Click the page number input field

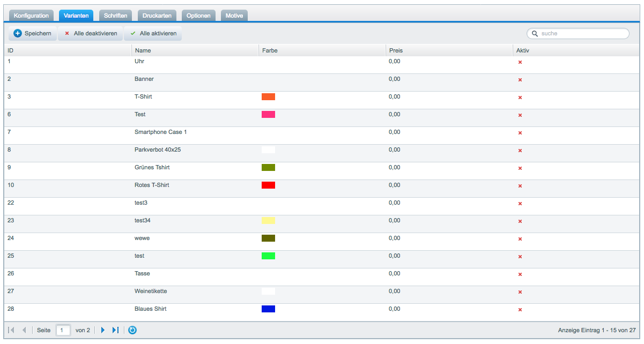click(63, 330)
